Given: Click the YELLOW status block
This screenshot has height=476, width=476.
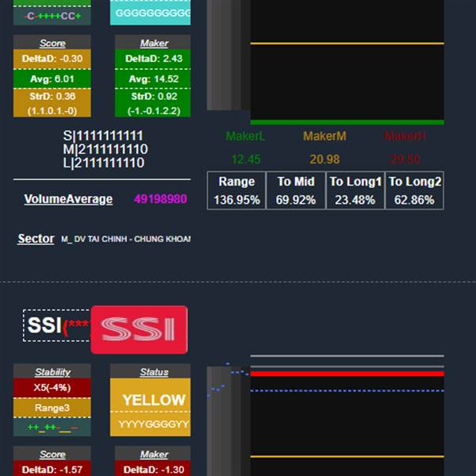Looking at the screenshot, I should pos(150,395).
